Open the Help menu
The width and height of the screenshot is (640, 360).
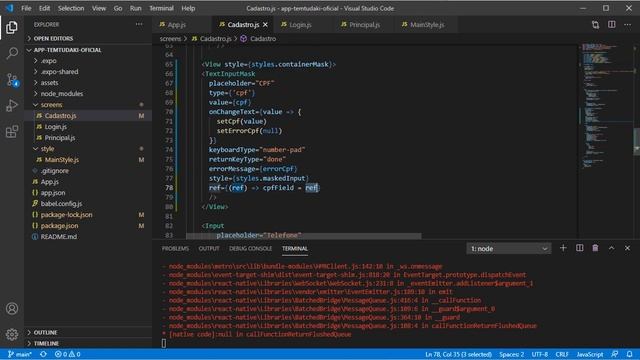pyautogui.click(x=188, y=8)
